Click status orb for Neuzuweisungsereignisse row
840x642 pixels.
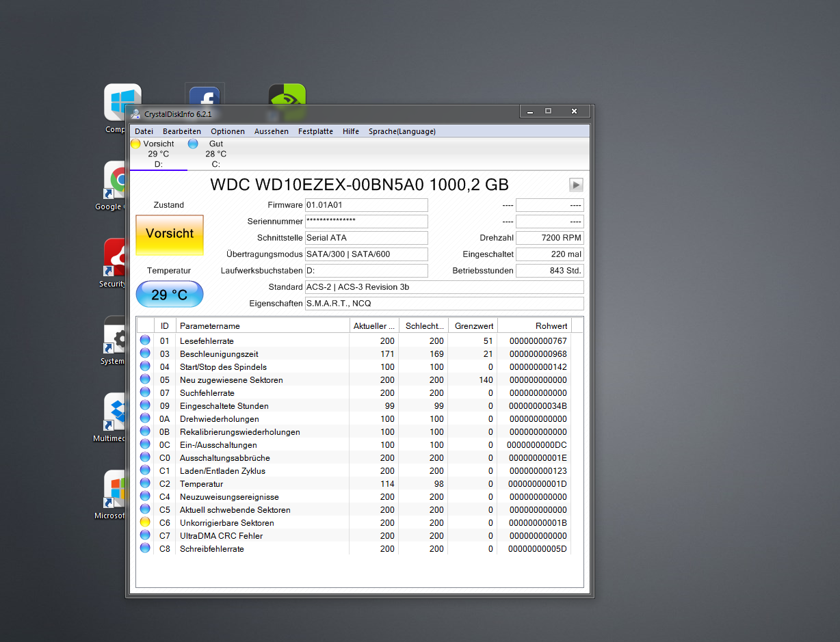tap(145, 496)
